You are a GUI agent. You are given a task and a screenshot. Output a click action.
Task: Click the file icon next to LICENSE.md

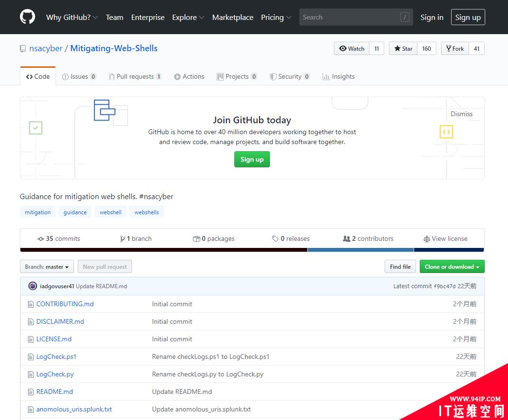31,339
